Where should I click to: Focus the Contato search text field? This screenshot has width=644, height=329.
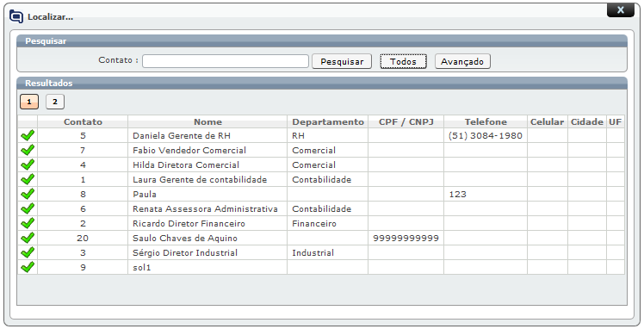(x=226, y=61)
